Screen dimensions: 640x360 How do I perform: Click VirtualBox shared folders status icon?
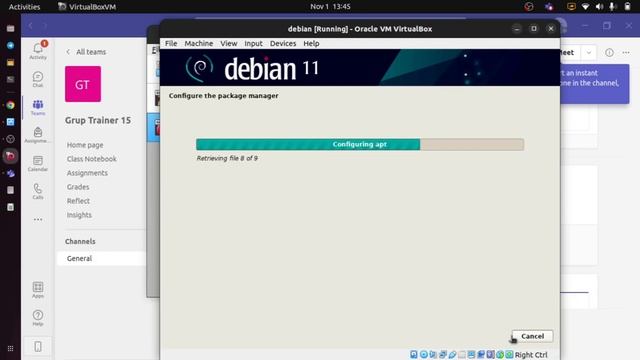coord(462,354)
